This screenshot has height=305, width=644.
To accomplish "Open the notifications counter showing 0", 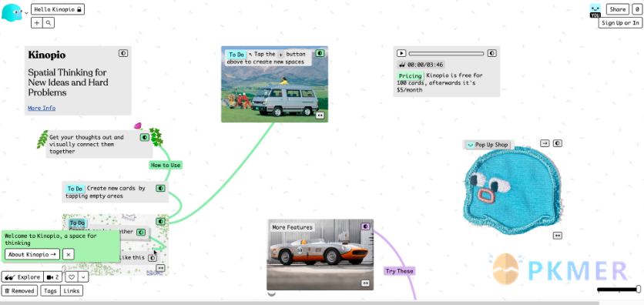I will point(637,9).
